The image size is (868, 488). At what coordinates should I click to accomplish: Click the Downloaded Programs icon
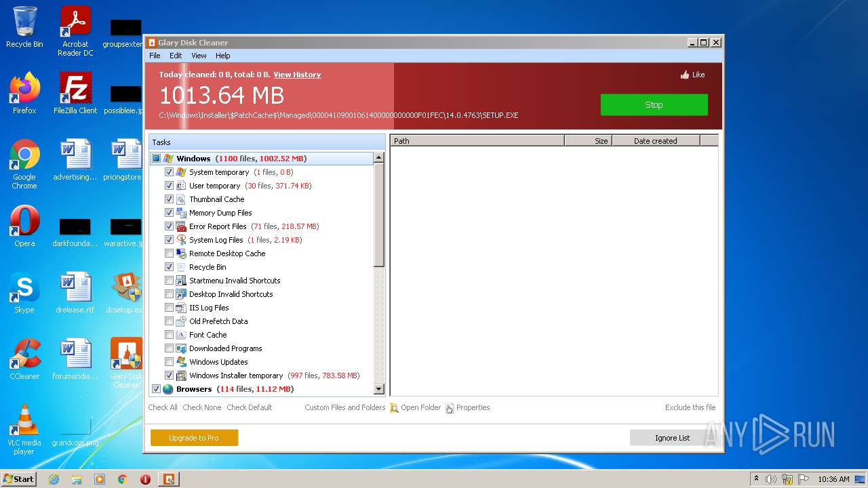click(181, 348)
